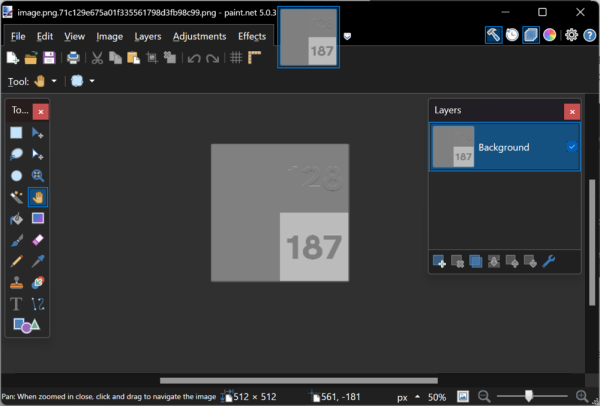The image size is (600, 406).
Task: Select the Shapes tool
Action: [26, 326]
